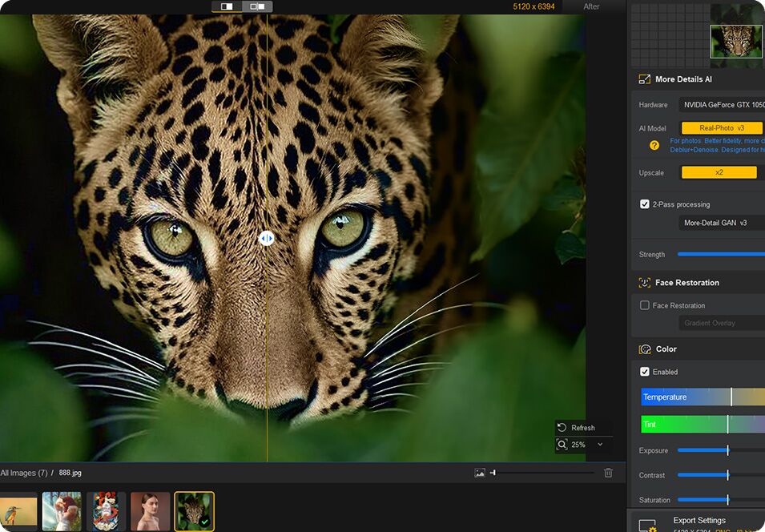The image size is (765, 532).
Task: Disable the Color Enabled checkbox
Action: coord(645,372)
